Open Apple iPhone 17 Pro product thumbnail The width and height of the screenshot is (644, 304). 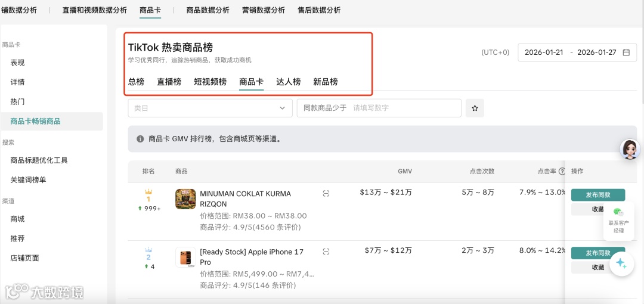coord(185,257)
